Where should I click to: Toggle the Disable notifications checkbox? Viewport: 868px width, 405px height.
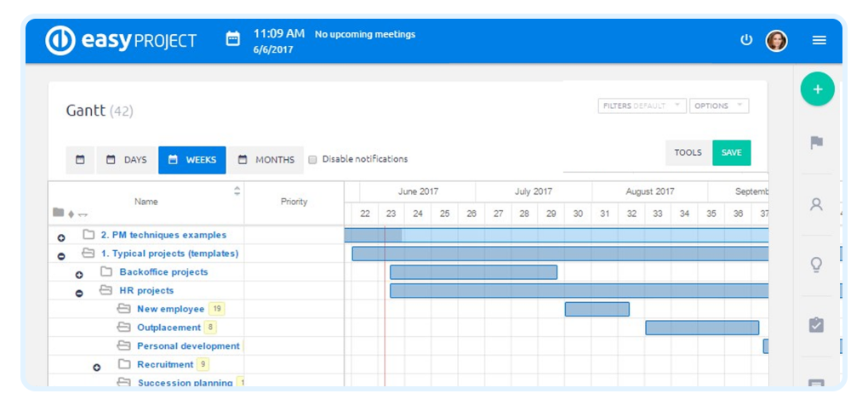(x=312, y=159)
